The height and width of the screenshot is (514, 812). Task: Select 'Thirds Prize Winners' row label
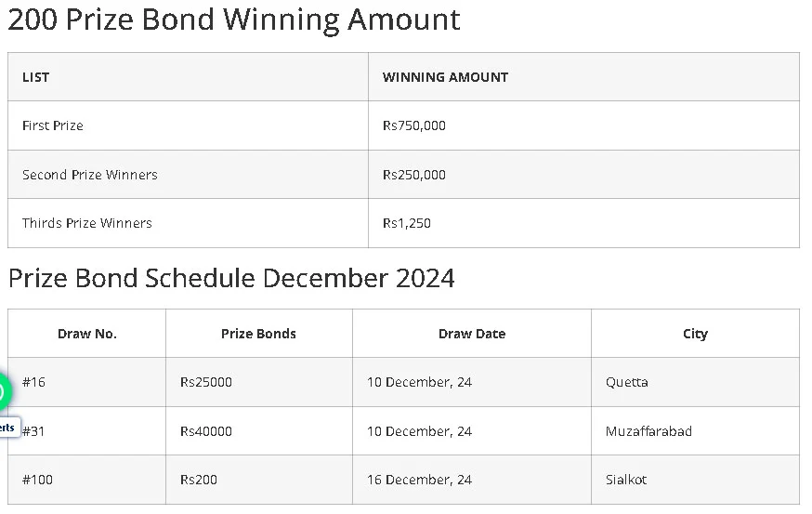pos(87,223)
